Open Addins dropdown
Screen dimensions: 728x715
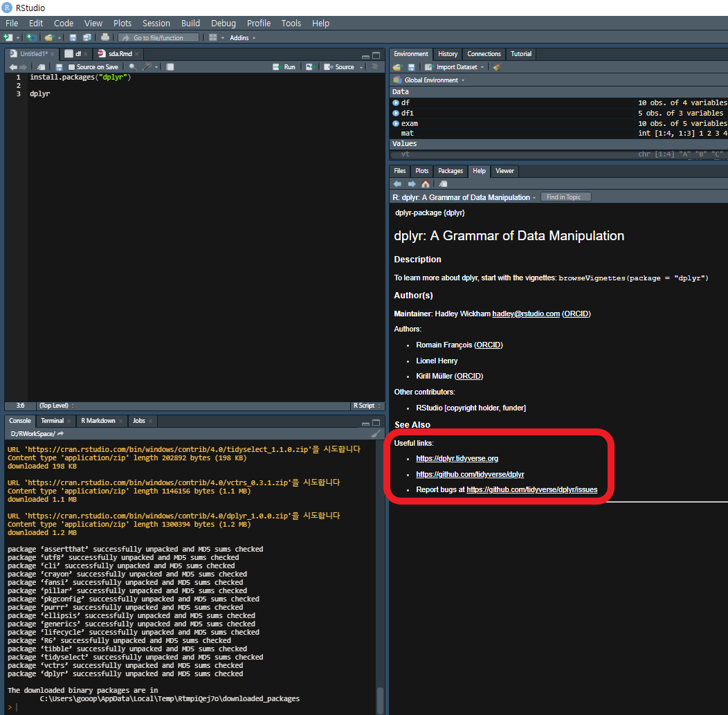(x=242, y=38)
